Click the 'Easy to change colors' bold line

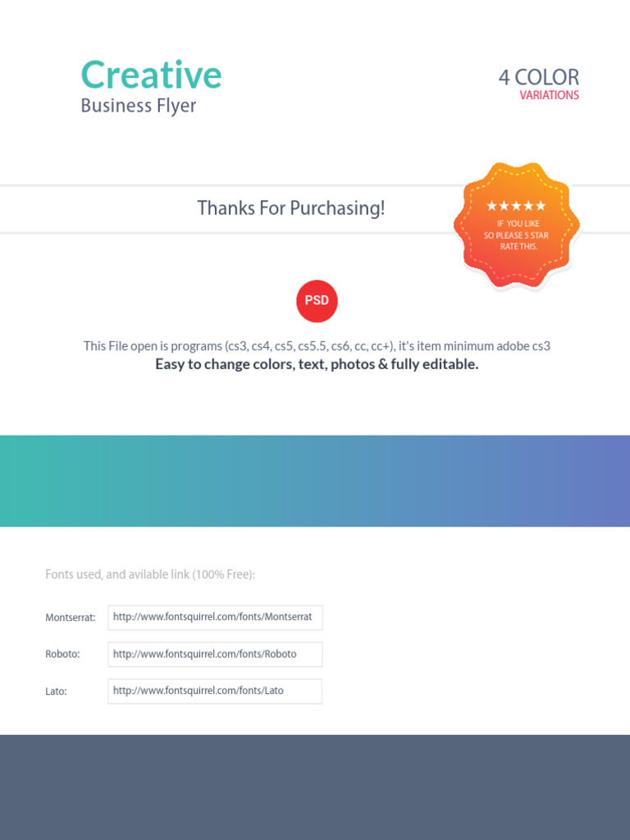317,364
